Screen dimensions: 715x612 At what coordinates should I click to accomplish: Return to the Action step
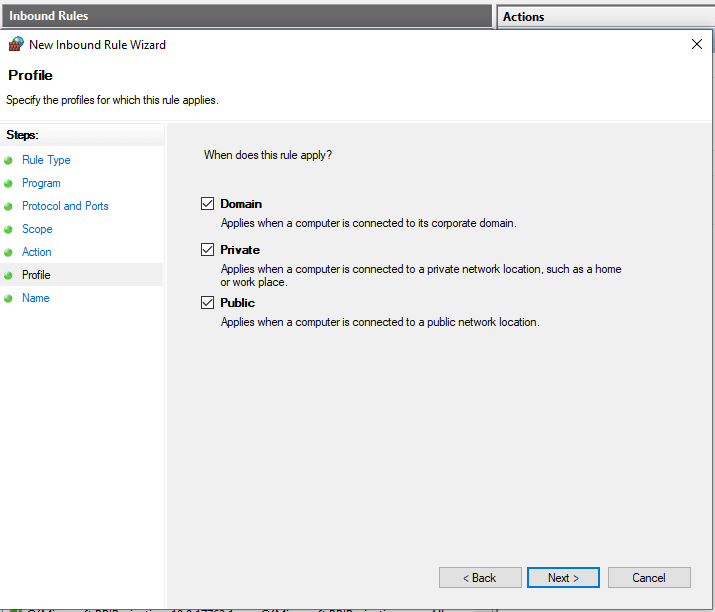tap(36, 252)
